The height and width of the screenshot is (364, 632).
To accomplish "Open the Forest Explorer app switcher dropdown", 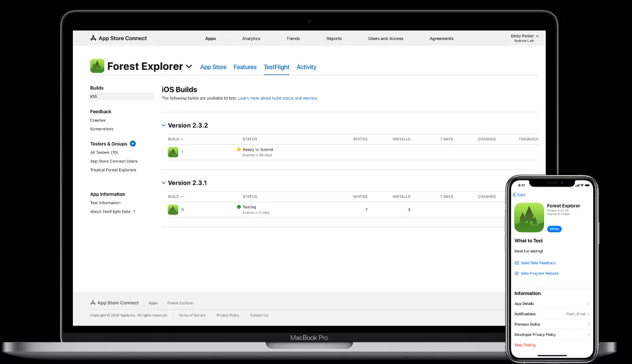I will click(x=189, y=66).
